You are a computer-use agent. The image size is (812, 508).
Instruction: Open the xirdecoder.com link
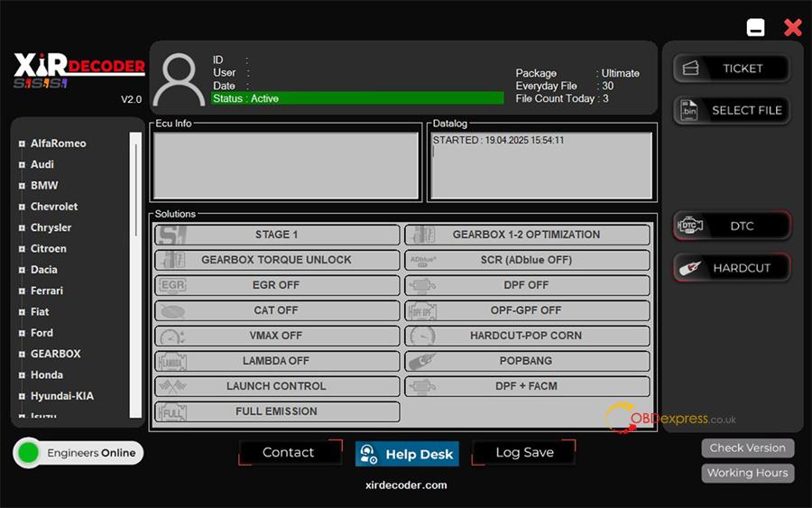point(406,485)
